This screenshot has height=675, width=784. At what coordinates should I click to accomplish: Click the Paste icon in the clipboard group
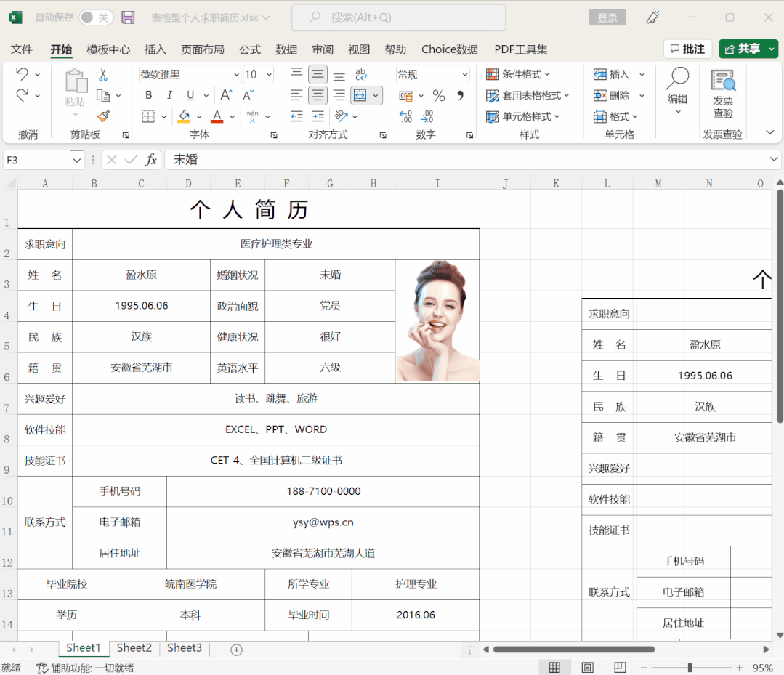[75, 81]
